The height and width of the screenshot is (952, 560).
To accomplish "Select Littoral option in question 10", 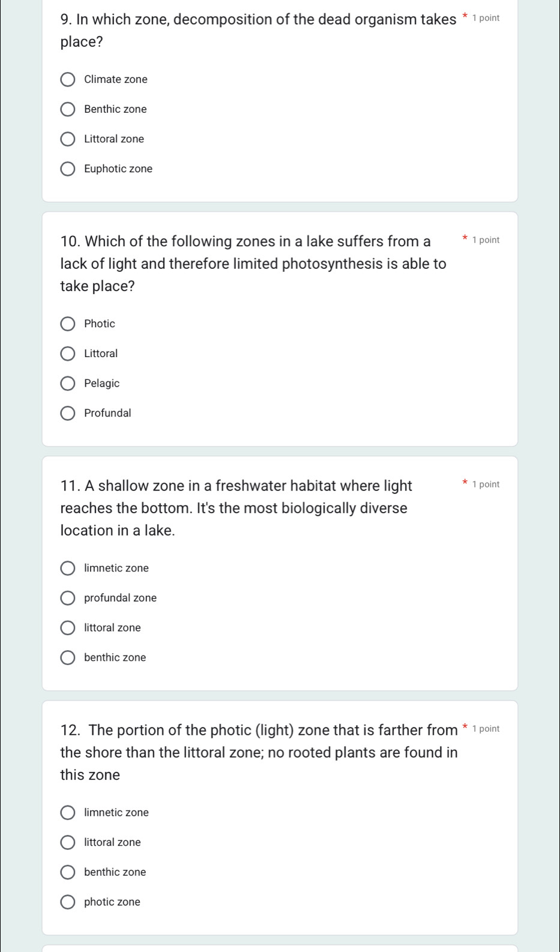I will [68, 354].
